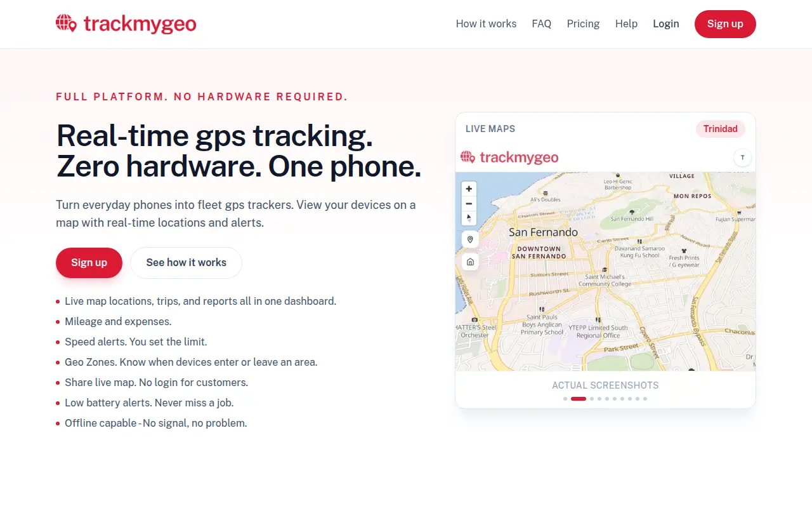
Task: Click school icon above Saint Michael's College
Action: click(x=605, y=270)
